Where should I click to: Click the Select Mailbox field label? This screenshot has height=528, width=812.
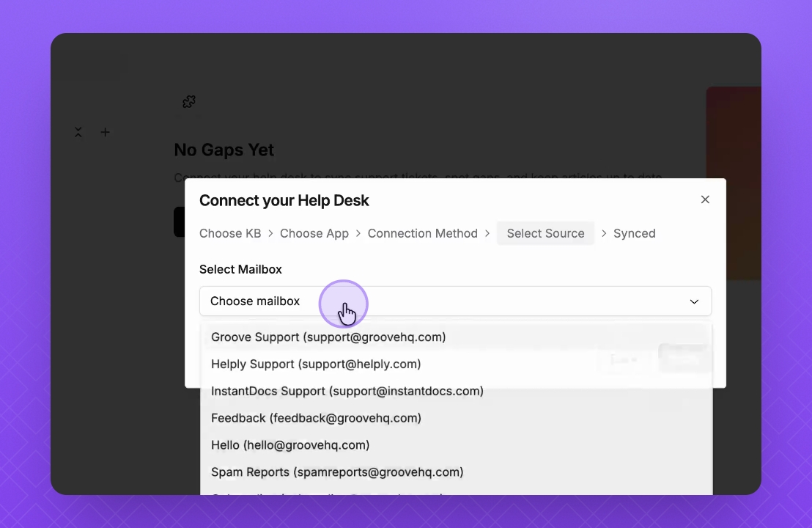pos(240,269)
